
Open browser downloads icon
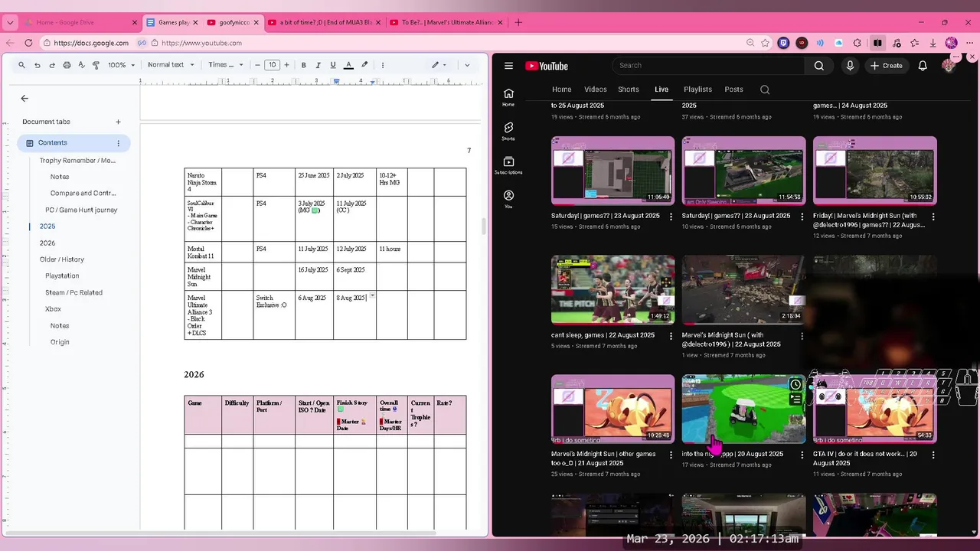933,43
